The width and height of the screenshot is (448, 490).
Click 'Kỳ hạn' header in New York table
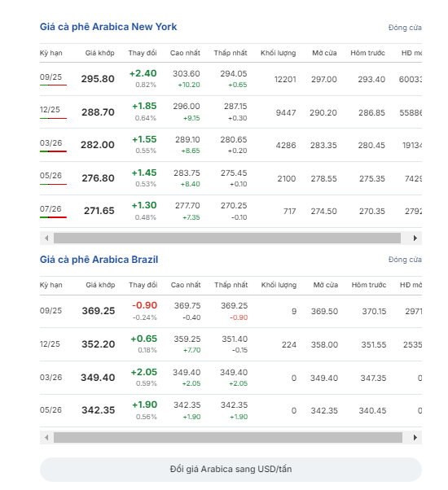coord(51,53)
